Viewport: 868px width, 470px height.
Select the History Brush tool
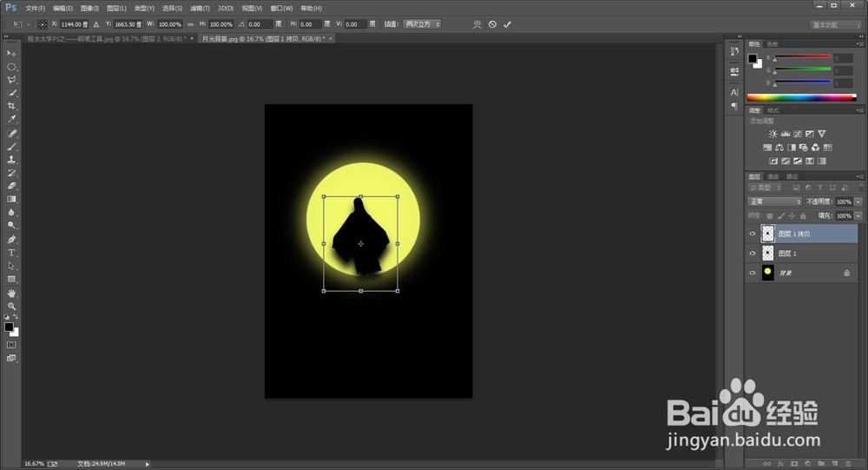coord(11,173)
